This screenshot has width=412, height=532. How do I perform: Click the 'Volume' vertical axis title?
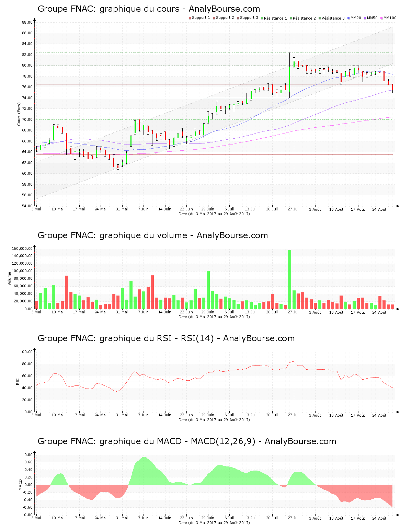10,278
